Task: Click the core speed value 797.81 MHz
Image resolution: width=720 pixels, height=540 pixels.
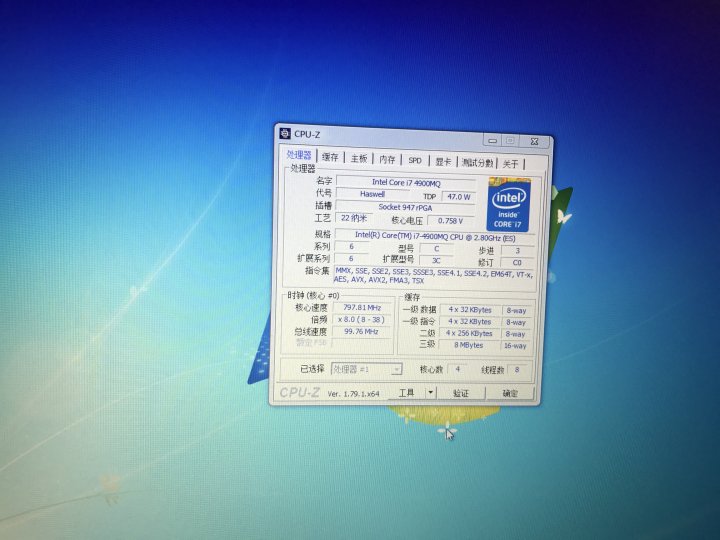Action: 362,308
